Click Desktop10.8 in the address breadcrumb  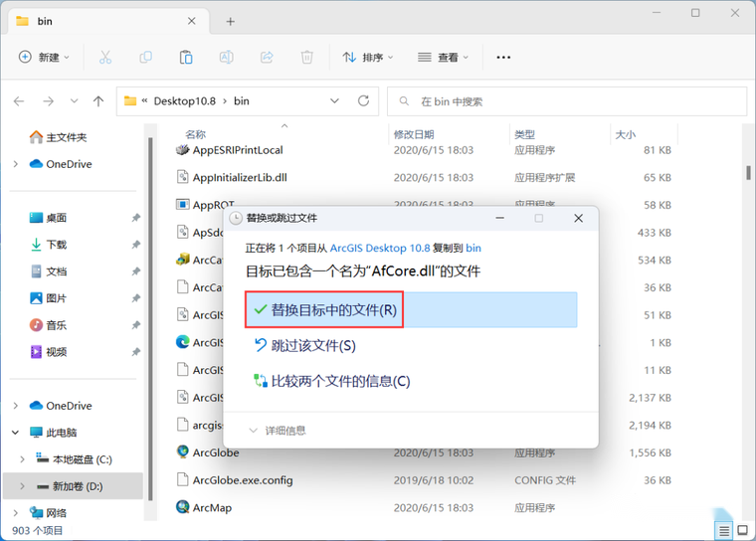coord(185,101)
